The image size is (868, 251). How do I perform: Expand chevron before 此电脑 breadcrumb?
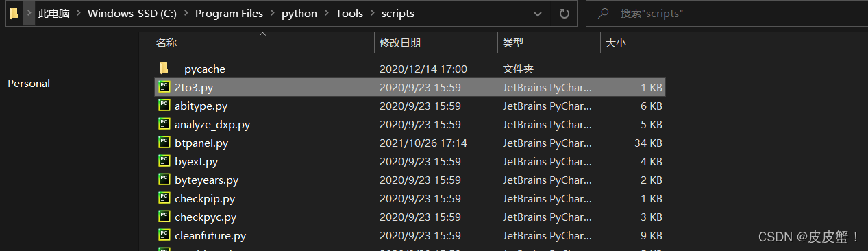click(x=29, y=14)
